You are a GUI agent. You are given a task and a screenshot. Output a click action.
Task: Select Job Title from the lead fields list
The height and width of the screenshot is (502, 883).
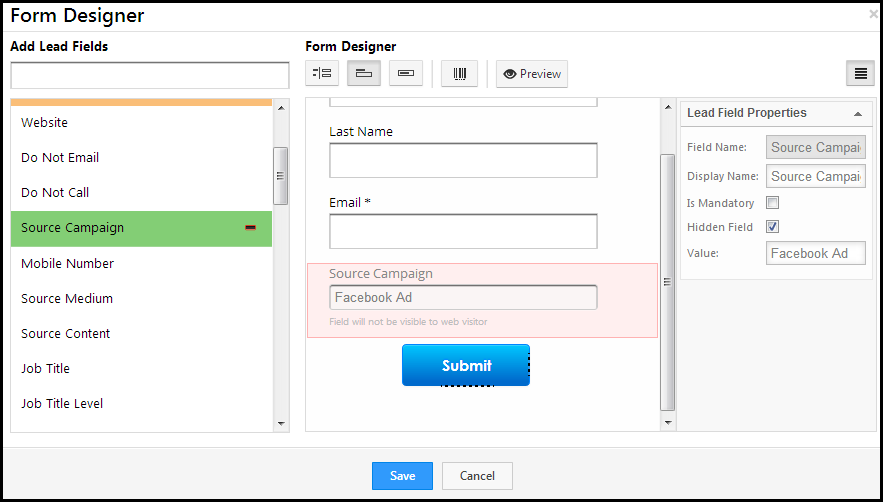[x=46, y=369]
